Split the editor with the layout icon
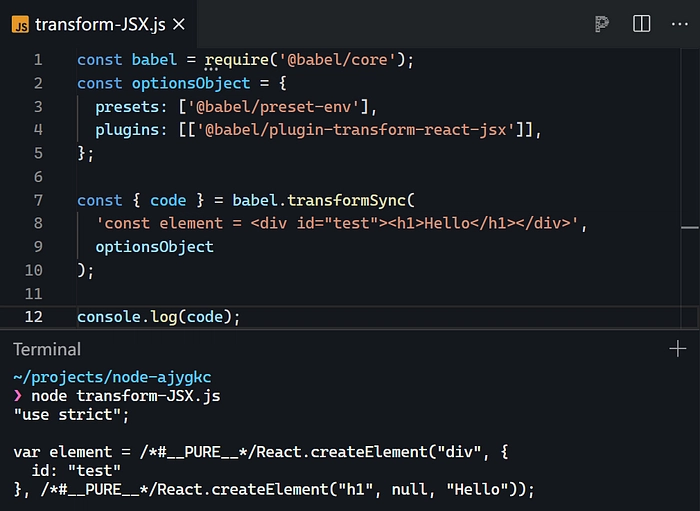This screenshot has width=700, height=511. (641, 25)
